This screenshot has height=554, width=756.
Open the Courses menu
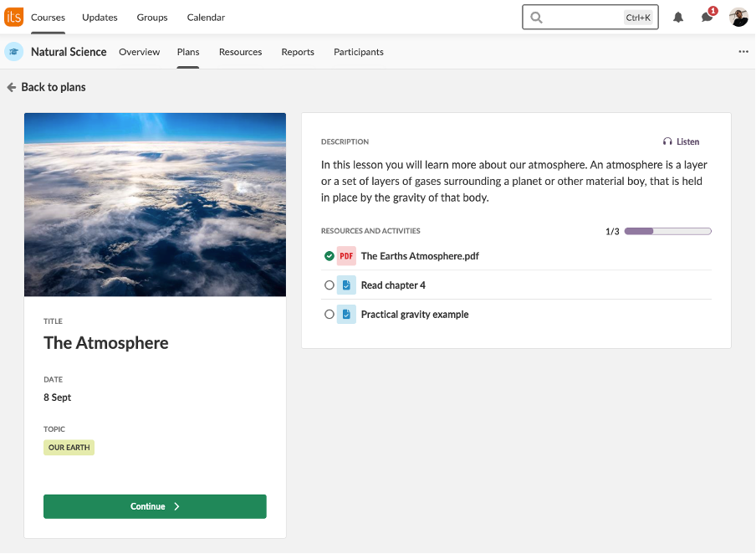click(48, 18)
